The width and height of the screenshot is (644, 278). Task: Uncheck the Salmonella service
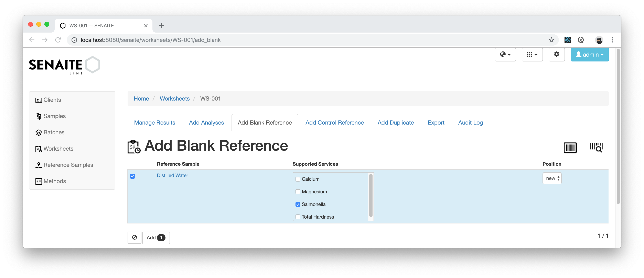click(x=298, y=204)
